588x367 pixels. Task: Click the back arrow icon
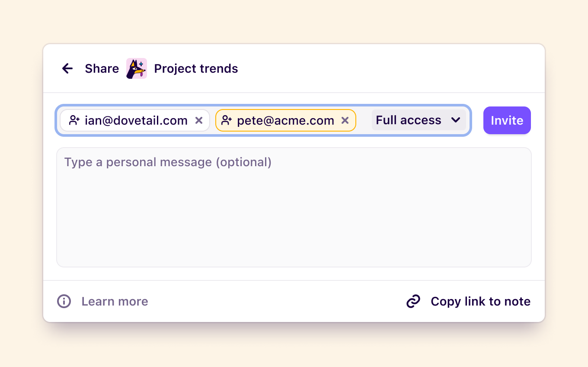pos(67,68)
